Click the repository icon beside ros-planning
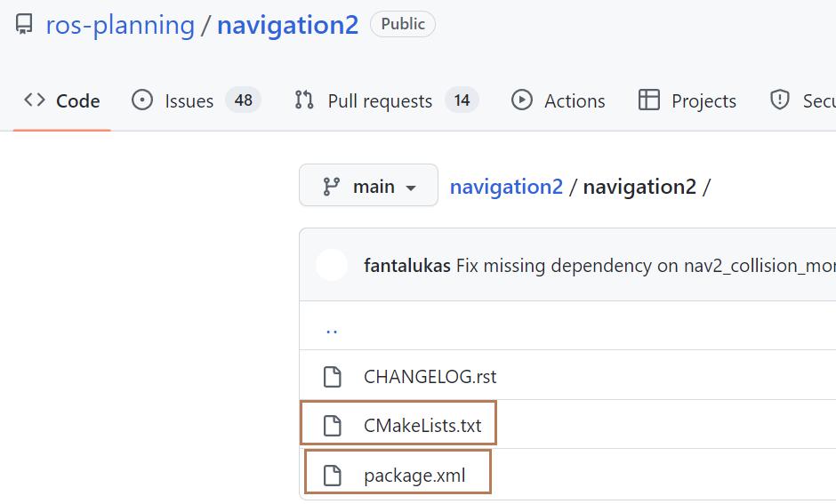The width and height of the screenshot is (836, 504). (23, 25)
